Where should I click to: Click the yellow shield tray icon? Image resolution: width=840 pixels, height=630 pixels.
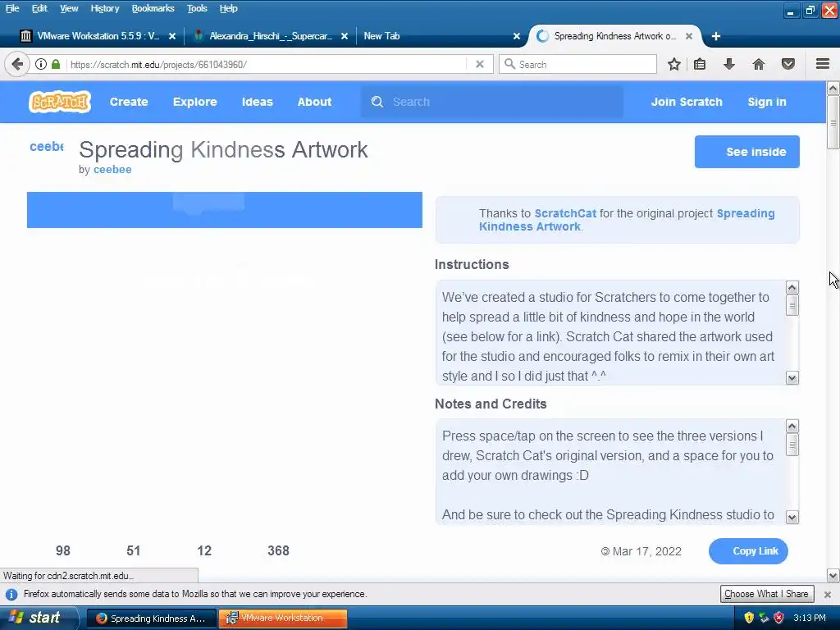click(749, 618)
